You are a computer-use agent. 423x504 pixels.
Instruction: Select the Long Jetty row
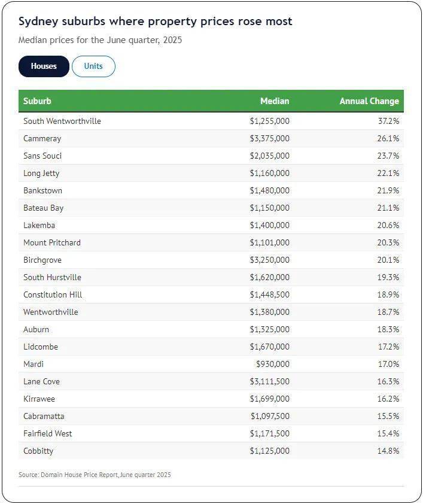[x=41, y=173]
